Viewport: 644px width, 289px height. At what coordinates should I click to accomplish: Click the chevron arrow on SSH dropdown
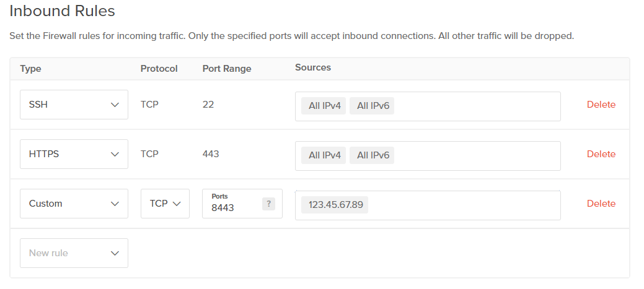click(x=115, y=105)
